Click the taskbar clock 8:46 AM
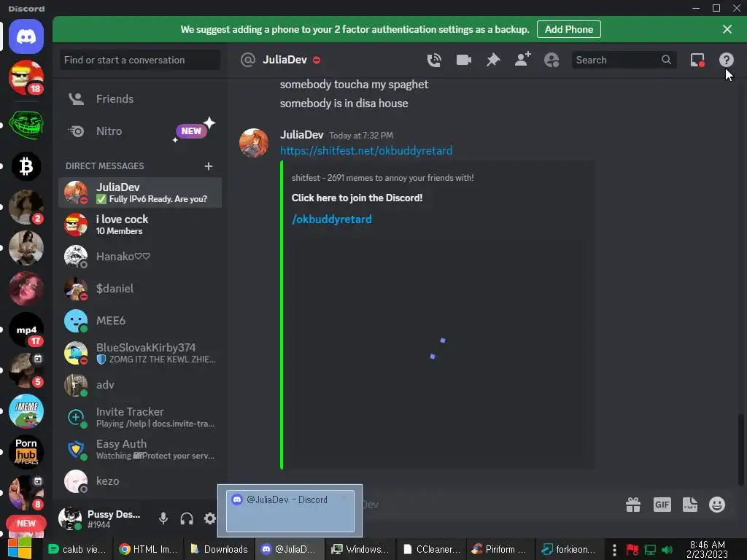747x560 pixels. (707, 549)
